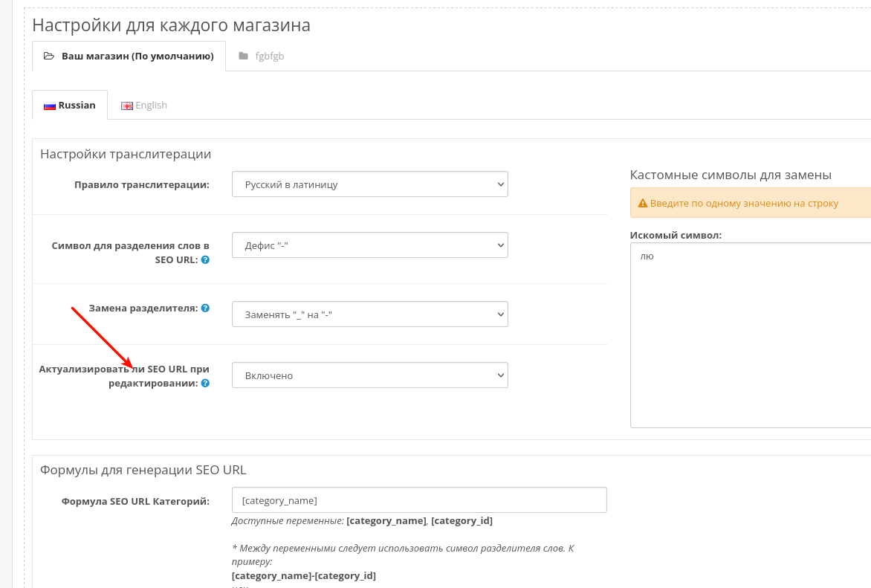The width and height of the screenshot is (871, 588).
Task: Switch to the English language tab
Action: (144, 106)
